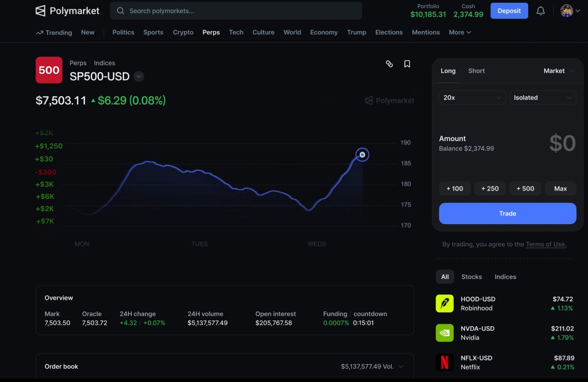This screenshot has height=382, width=588.
Task: Open the Elections category
Action: (x=389, y=32)
